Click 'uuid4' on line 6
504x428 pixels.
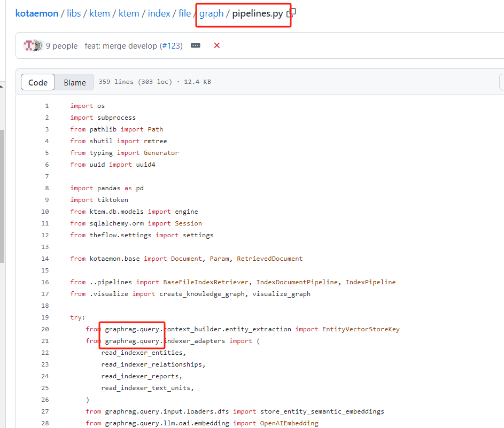[145, 165]
